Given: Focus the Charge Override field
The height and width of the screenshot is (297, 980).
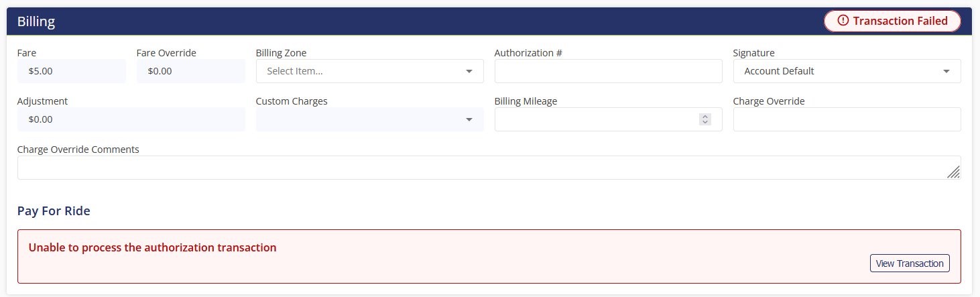Looking at the screenshot, I should tap(847, 119).
